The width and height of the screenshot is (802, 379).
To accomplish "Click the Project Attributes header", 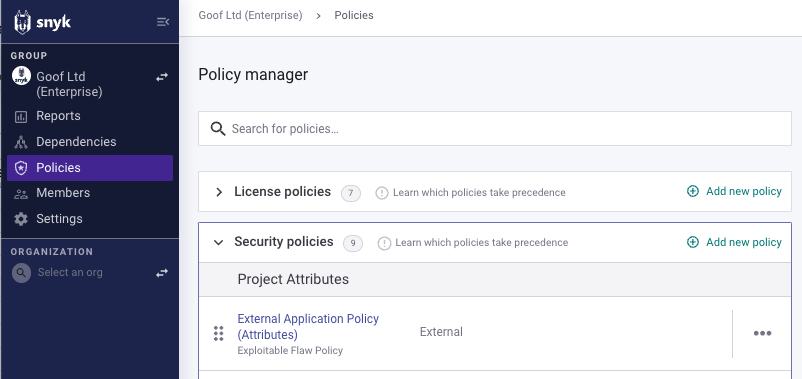I will tap(293, 279).
